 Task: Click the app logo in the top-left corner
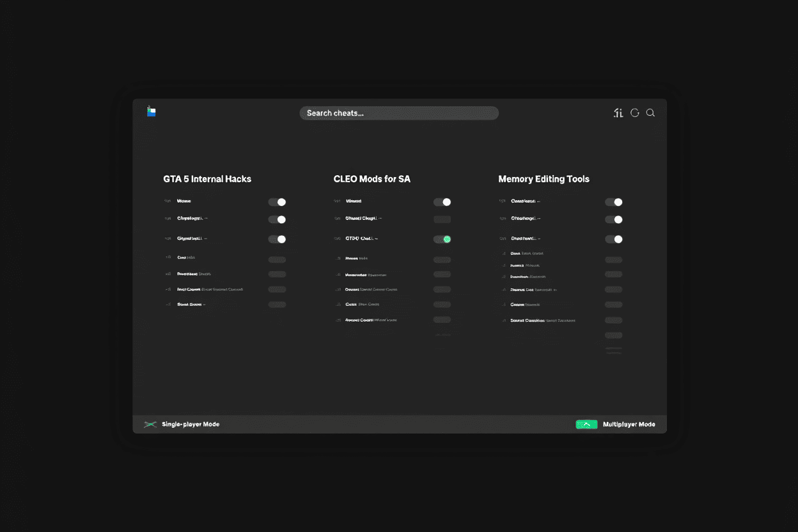coord(151,111)
